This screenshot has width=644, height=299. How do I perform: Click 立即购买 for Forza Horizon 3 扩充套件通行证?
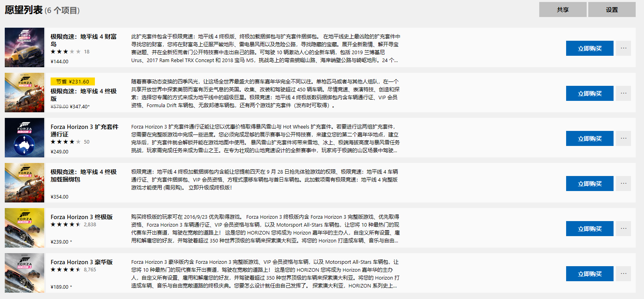point(589,138)
